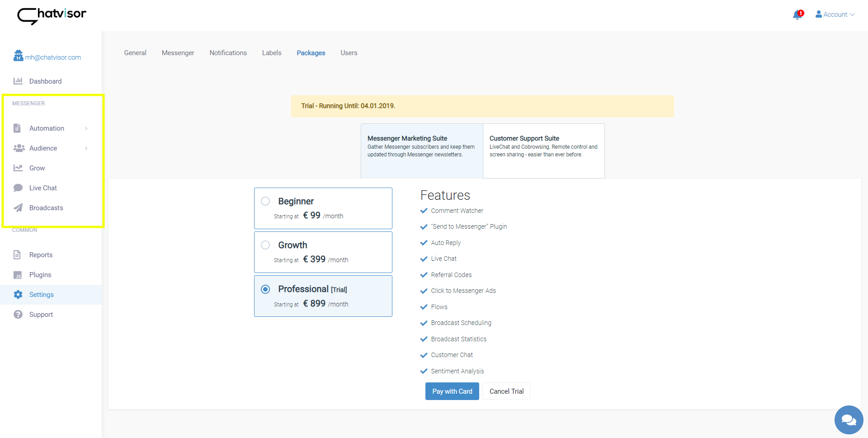The width and height of the screenshot is (868, 438).
Task: Switch to the General tab
Action: click(135, 53)
